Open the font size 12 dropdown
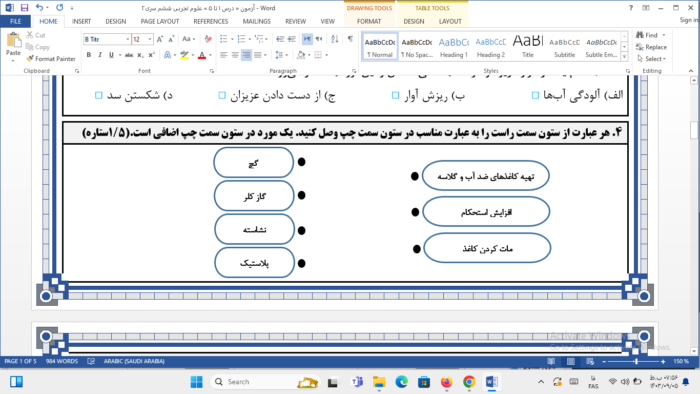The height and width of the screenshot is (394, 700). click(150, 39)
